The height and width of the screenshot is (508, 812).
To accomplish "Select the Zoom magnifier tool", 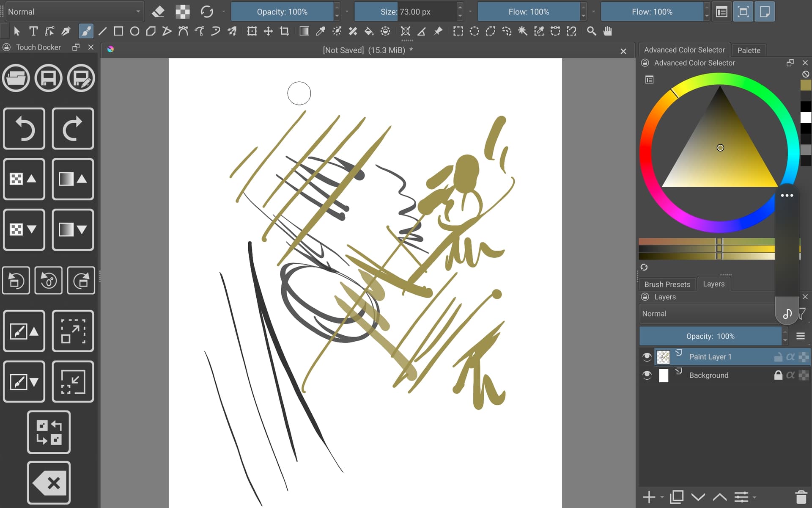I will (591, 31).
